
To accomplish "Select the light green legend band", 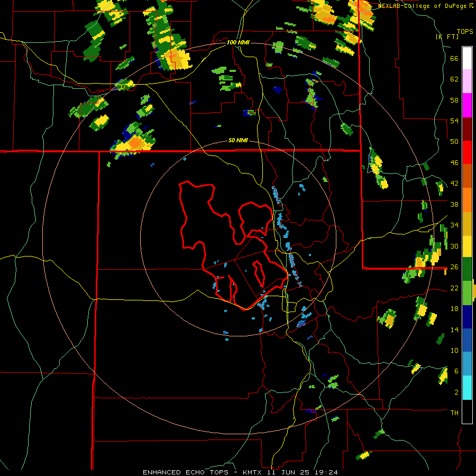I will 467,293.
